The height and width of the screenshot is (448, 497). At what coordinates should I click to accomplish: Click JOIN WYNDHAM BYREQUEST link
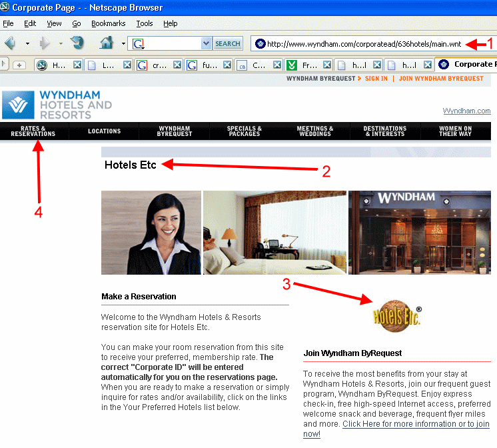tap(441, 79)
